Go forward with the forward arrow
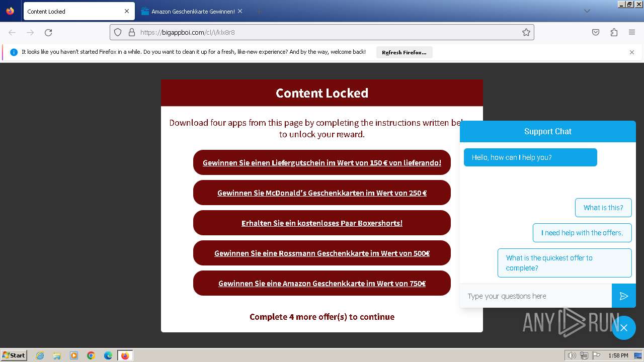 tap(30, 32)
